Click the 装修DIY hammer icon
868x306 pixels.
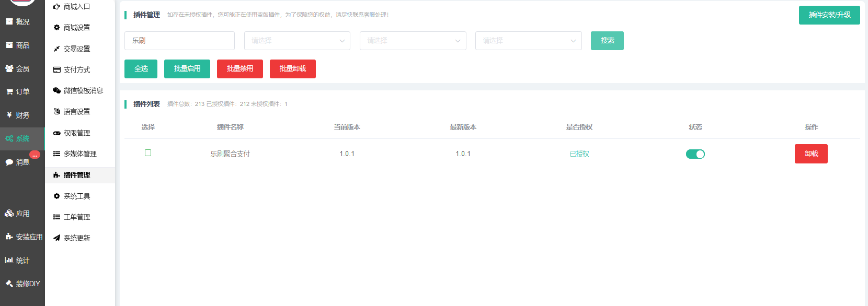[x=9, y=284]
